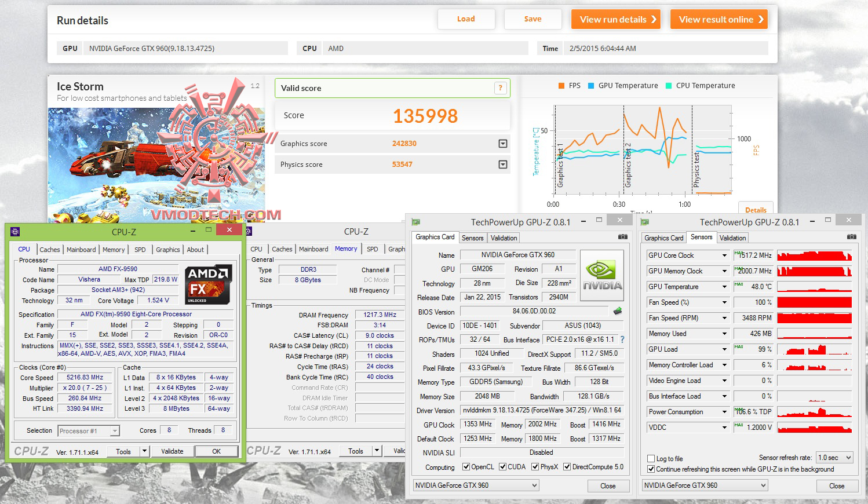
Task: Click the camera screenshot icon in GPU-Z Graphics Card window
Action: point(623,237)
